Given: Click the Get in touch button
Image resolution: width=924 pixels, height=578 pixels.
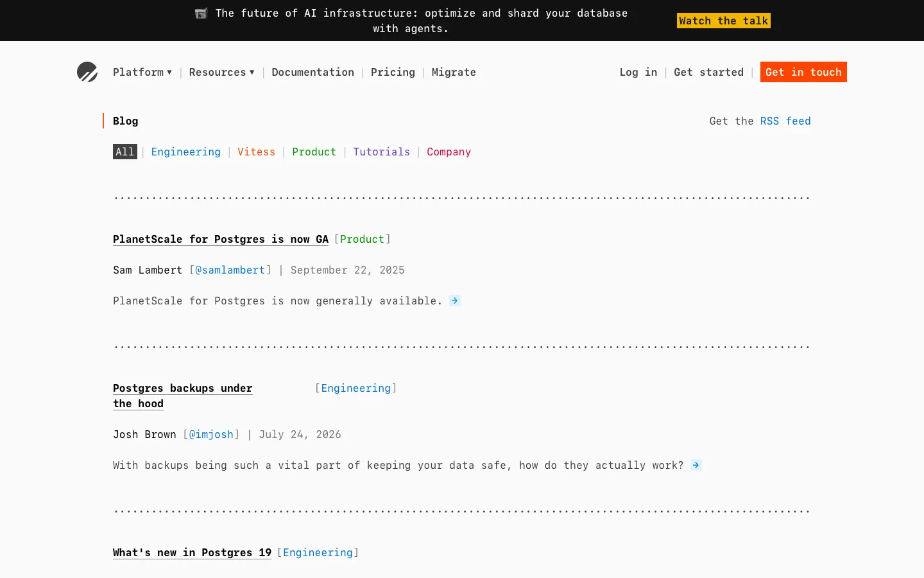Looking at the screenshot, I should point(803,72).
